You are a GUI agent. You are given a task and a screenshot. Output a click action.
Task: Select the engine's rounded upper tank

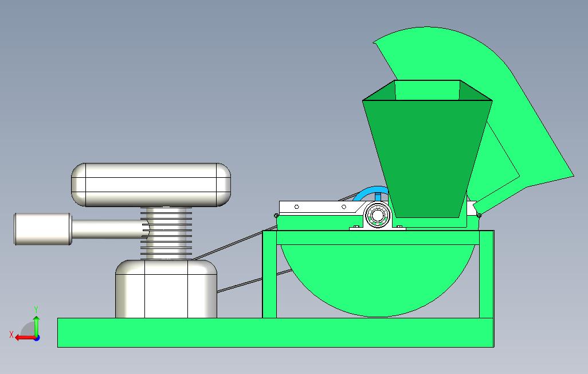pyautogui.click(x=151, y=185)
